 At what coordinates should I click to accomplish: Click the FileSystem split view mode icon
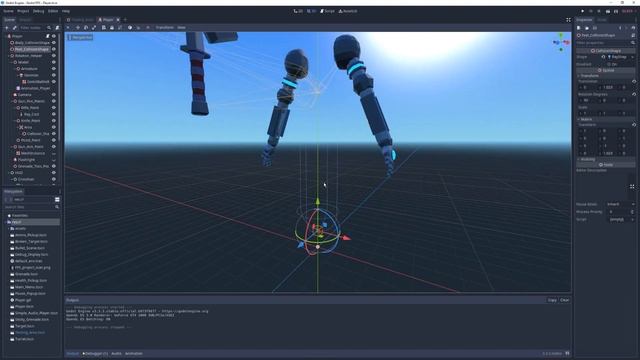pyautogui.click(x=57, y=199)
